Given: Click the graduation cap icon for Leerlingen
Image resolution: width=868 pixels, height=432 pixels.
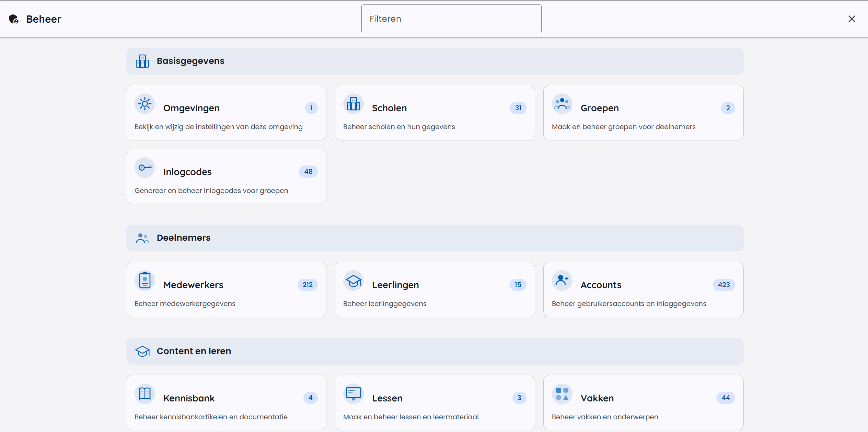Looking at the screenshot, I should pyautogui.click(x=353, y=280).
